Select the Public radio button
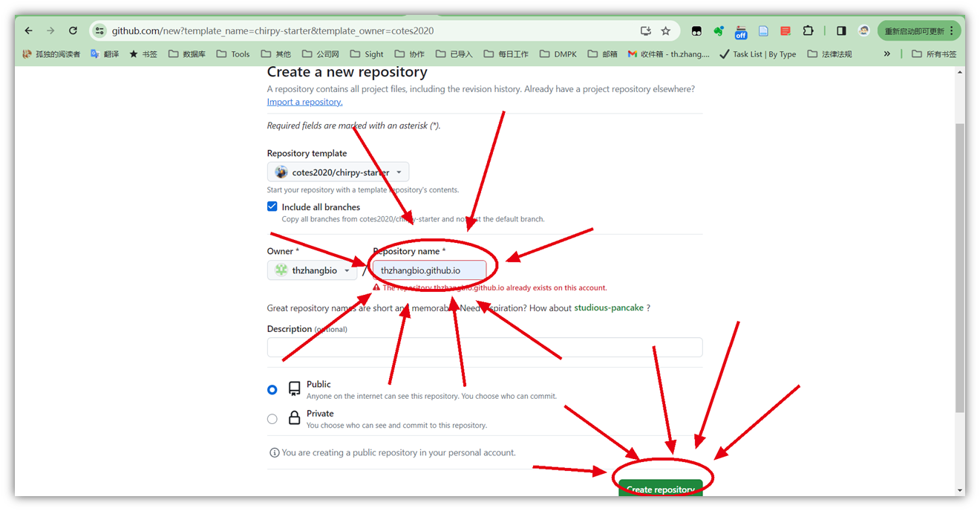Image resolution: width=980 pixels, height=511 pixels. 272,389
